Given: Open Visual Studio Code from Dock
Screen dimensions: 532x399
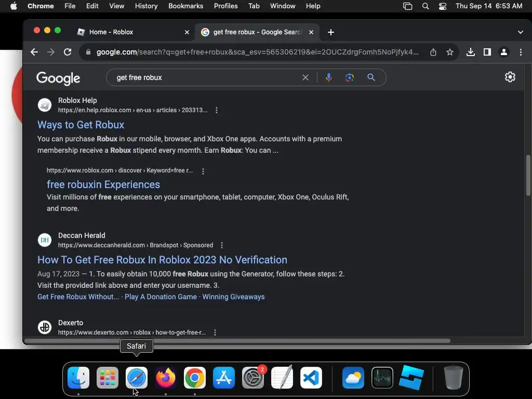Looking at the screenshot, I should (311, 378).
